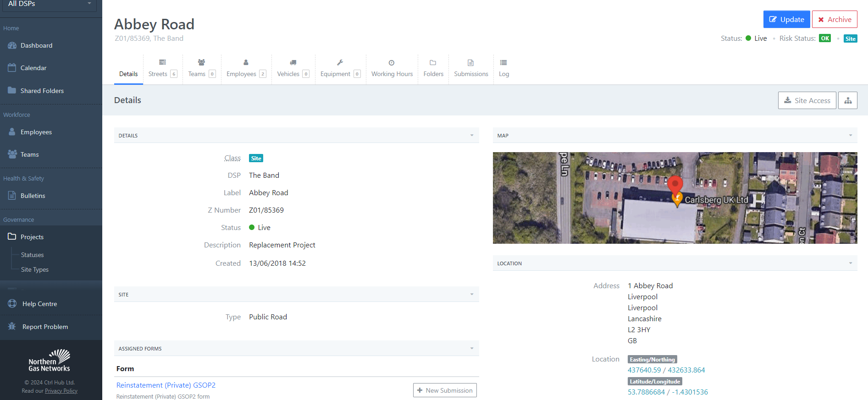
Task: Collapse the Assigned Forms section
Action: tap(471, 349)
